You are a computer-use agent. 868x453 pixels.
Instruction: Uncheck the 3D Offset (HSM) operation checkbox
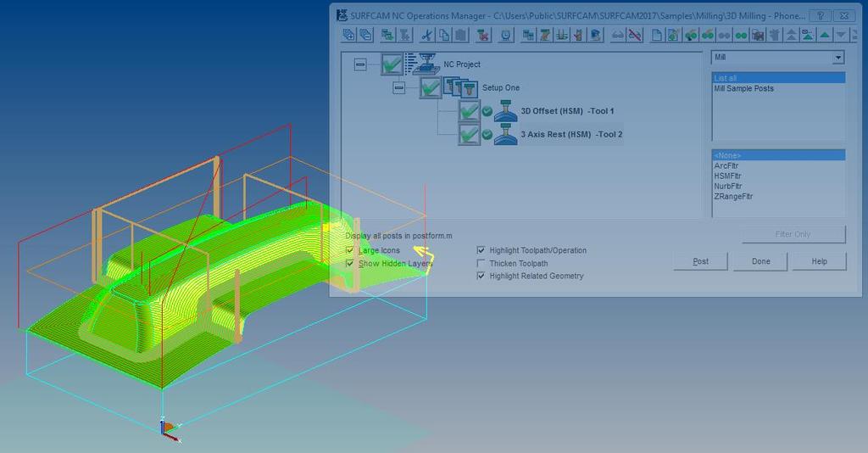coord(469,111)
